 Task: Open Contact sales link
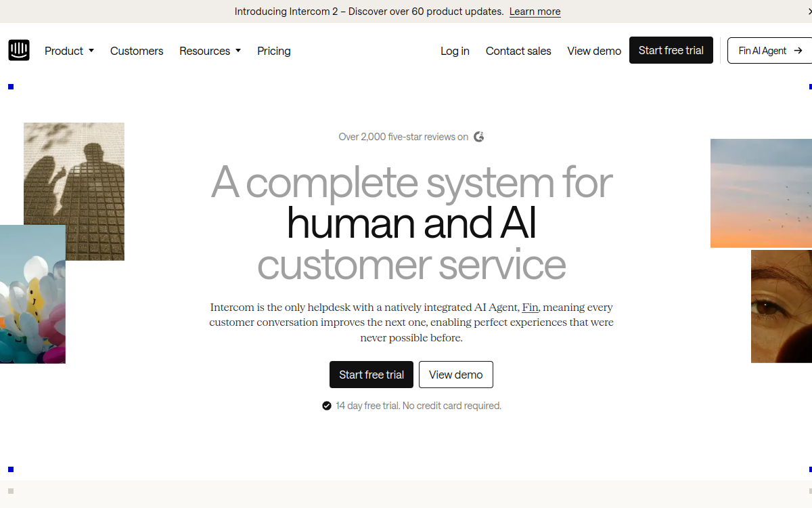click(x=518, y=51)
